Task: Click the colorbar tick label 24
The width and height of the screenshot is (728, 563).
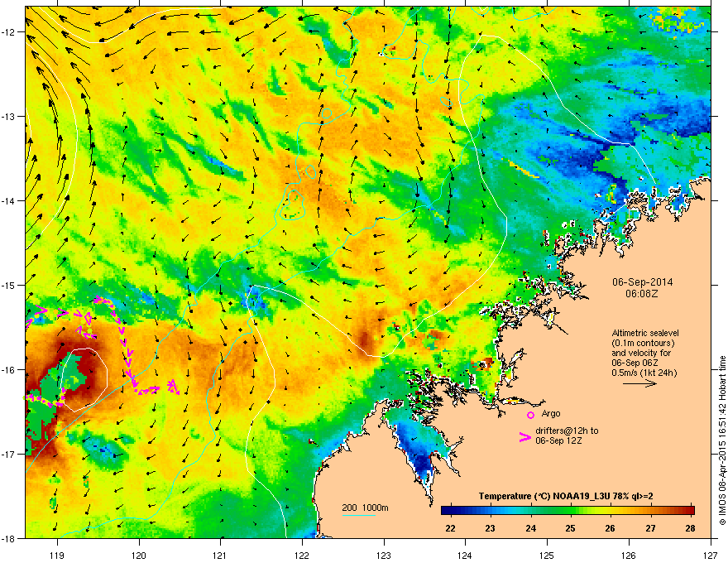Action: (x=530, y=528)
